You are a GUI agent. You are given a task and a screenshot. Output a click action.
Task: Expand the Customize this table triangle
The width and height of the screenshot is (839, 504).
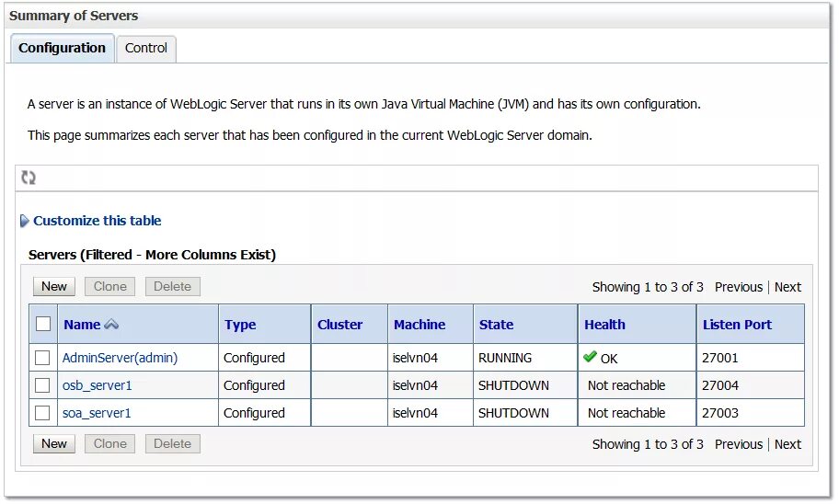point(24,221)
